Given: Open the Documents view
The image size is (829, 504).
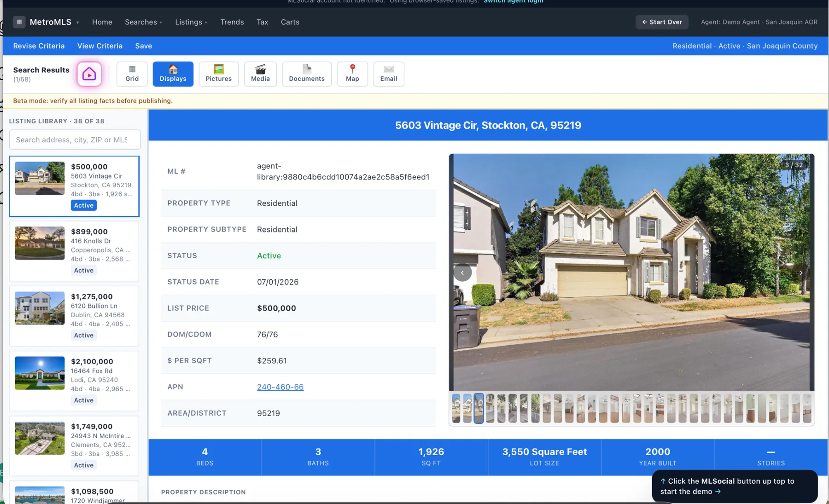Looking at the screenshot, I should pyautogui.click(x=307, y=74).
